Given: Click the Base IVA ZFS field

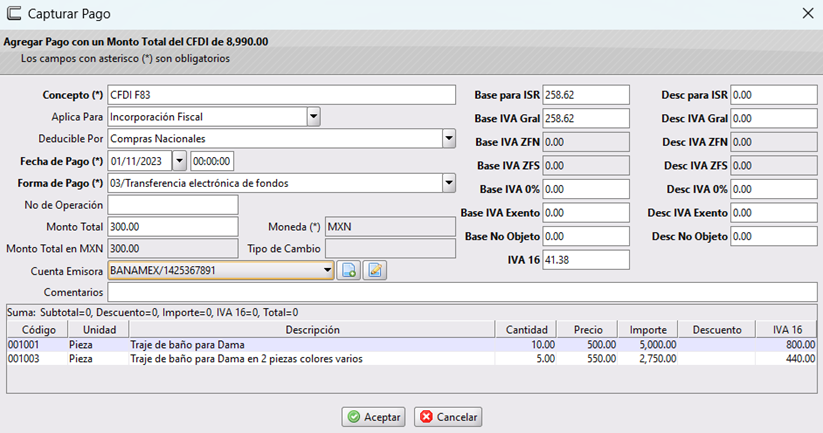Looking at the screenshot, I should (586, 166).
